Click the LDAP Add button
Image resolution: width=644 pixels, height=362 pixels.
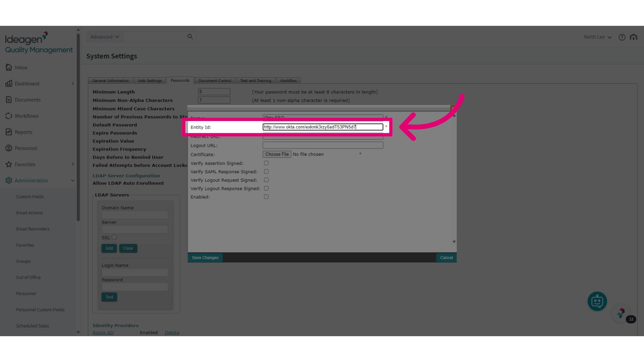[109, 248]
